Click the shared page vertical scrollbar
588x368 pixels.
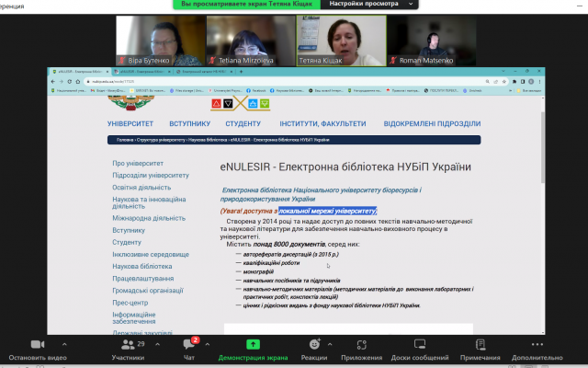543,147
